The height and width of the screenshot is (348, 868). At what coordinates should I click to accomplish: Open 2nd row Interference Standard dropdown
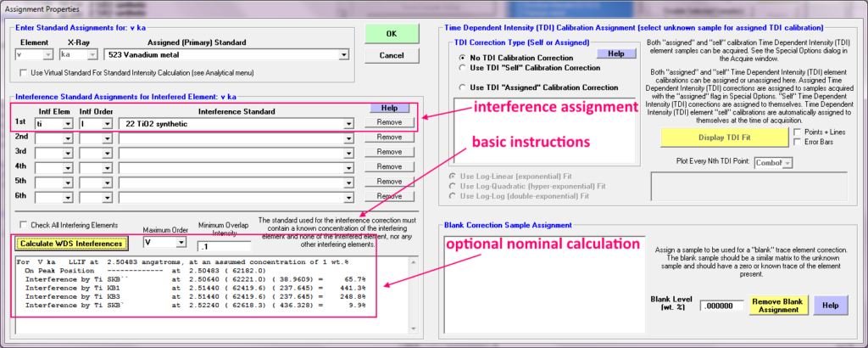pyautogui.click(x=348, y=138)
